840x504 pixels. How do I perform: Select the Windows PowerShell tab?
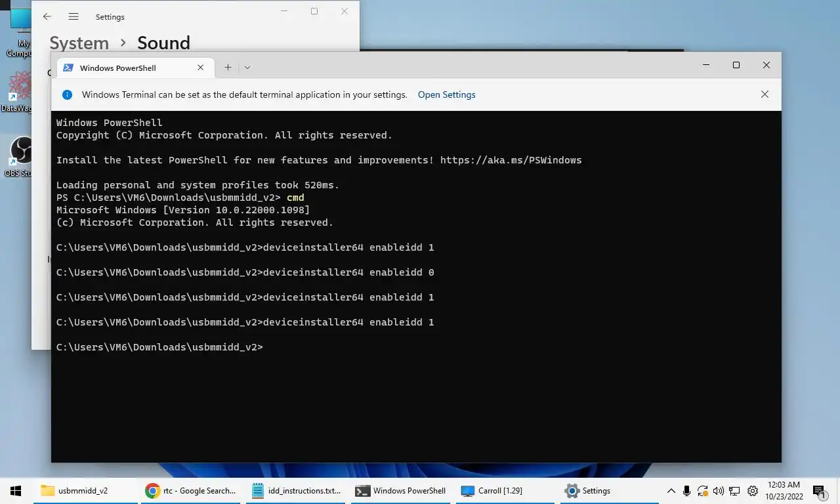136,68
